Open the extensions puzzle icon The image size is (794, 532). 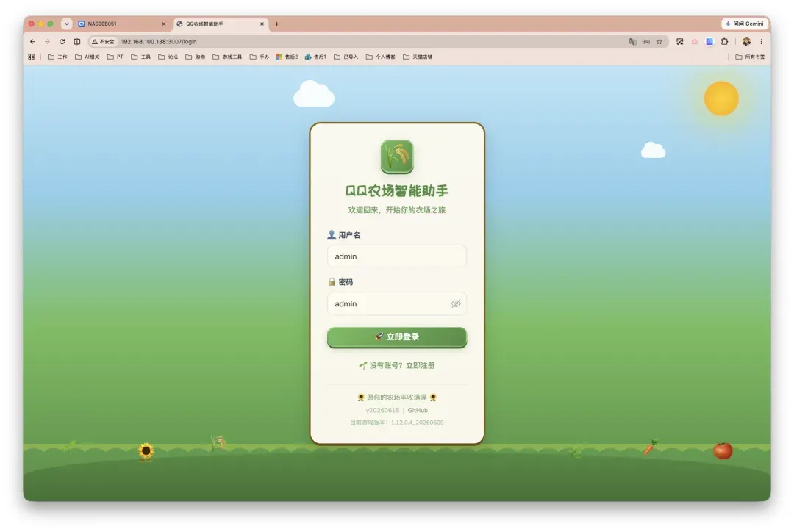(725, 41)
